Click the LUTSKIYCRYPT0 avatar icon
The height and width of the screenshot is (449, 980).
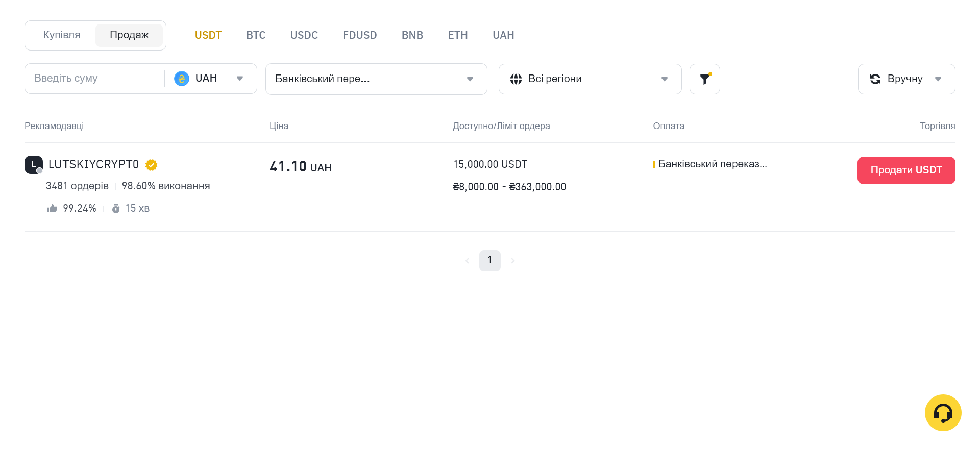(x=34, y=165)
